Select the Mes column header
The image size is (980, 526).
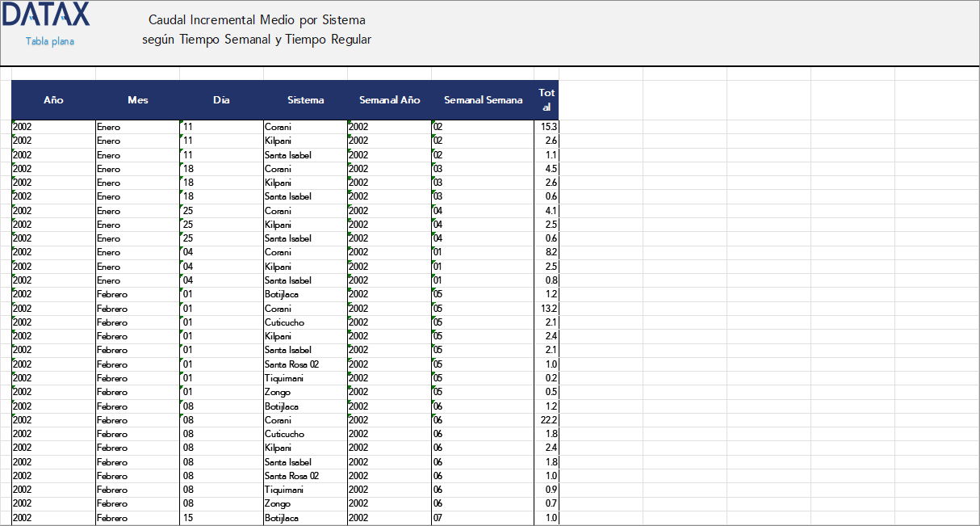click(x=137, y=100)
